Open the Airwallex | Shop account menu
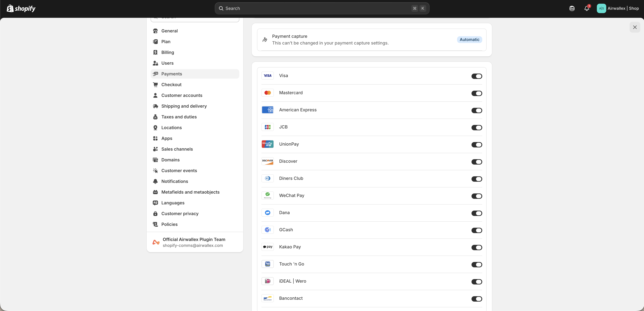644x311 pixels. click(618, 9)
